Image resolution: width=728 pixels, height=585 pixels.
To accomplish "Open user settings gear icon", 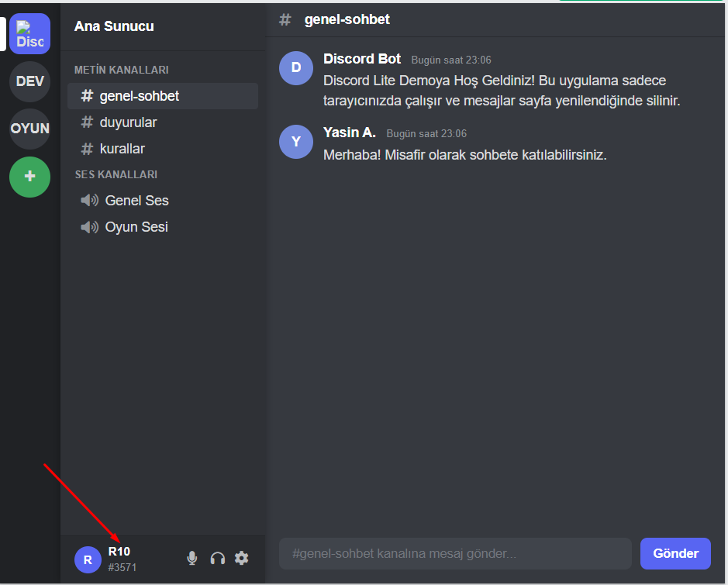I will (x=241, y=558).
